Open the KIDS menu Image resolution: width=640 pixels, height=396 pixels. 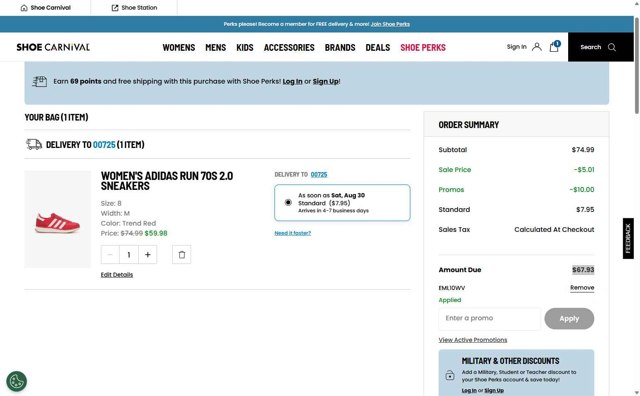245,47
